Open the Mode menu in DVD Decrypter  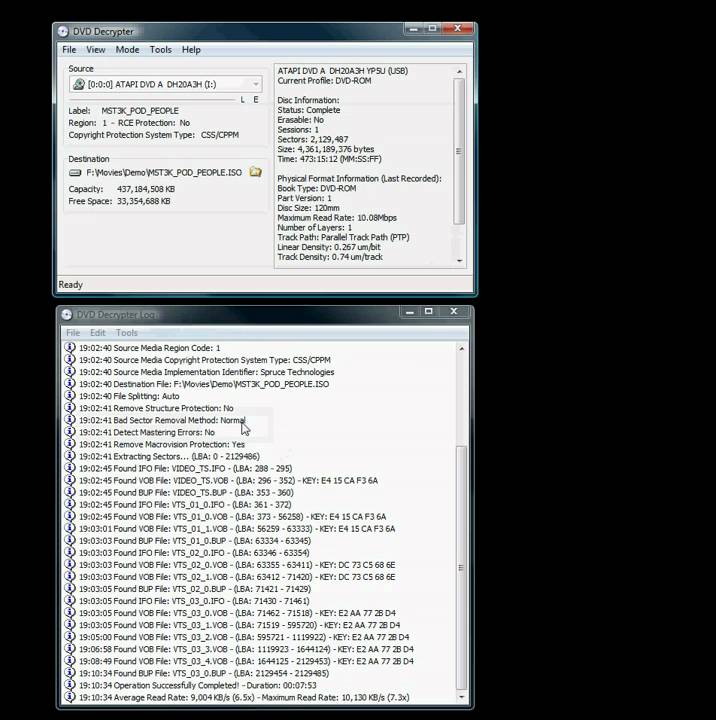click(x=127, y=50)
